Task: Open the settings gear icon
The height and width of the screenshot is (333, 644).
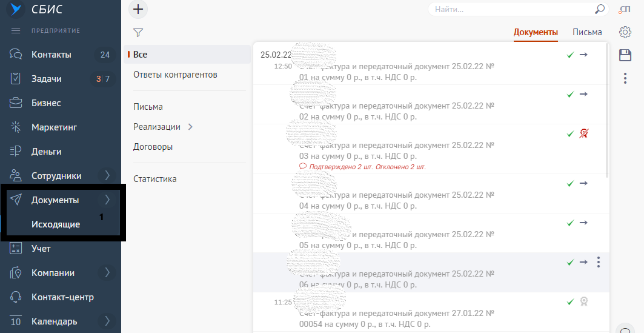Action: (x=625, y=32)
